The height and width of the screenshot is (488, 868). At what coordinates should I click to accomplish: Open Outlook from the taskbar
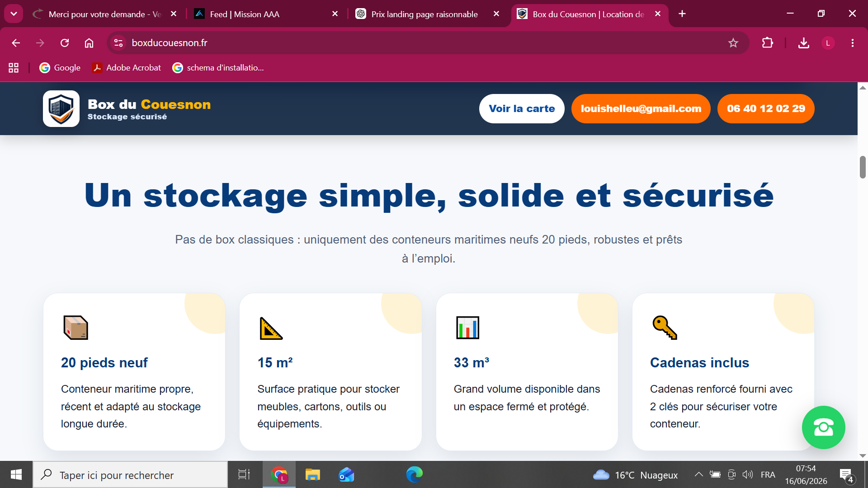pyautogui.click(x=346, y=474)
